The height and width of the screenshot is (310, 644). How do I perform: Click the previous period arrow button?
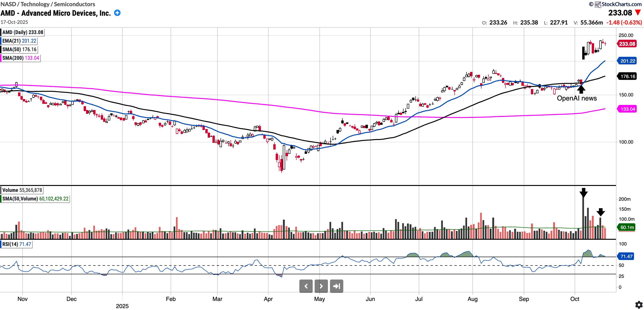(x=306, y=286)
